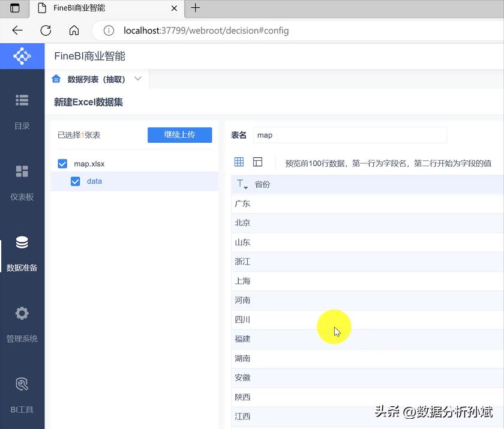The height and width of the screenshot is (429, 504).
Task: Open the 仪表板 dashboard panel icon
Action: click(x=22, y=170)
